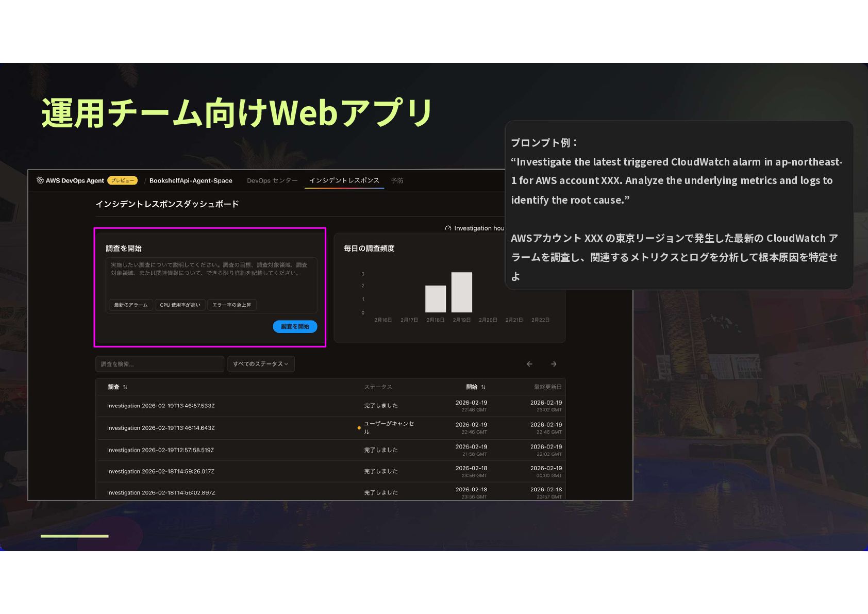The width and height of the screenshot is (868, 614).
Task: Click the 2月16日 axis label
Action: click(x=383, y=320)
